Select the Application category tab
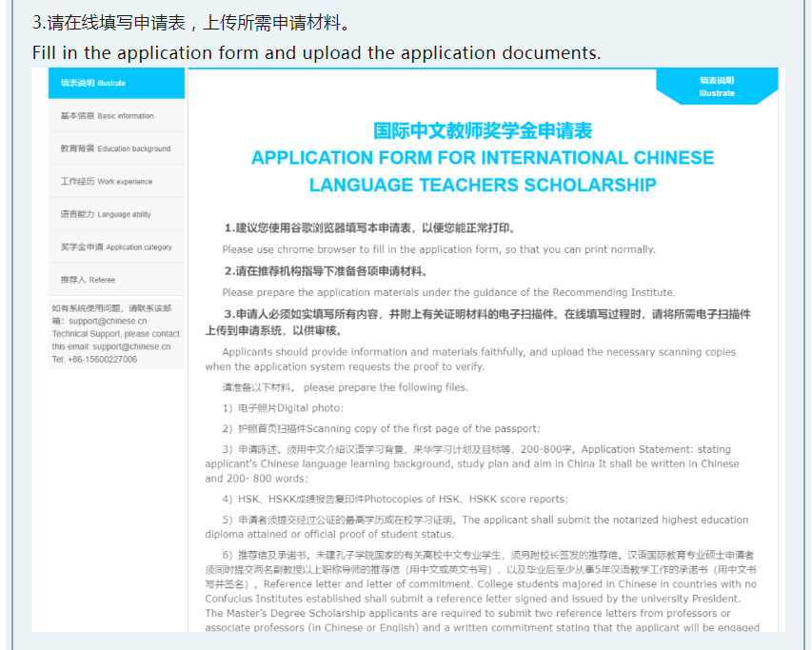Viewport: 812px width, 650px height. 114,247
